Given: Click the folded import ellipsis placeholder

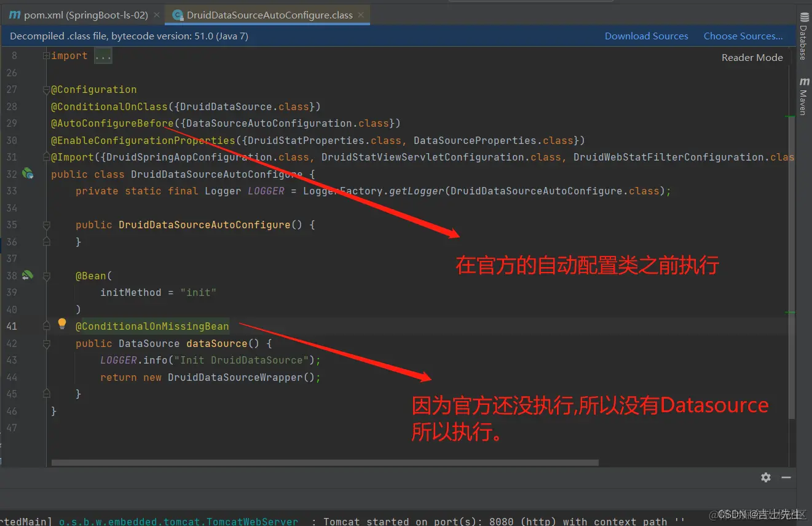Looking at the screenshot, I should pos(103,56).
